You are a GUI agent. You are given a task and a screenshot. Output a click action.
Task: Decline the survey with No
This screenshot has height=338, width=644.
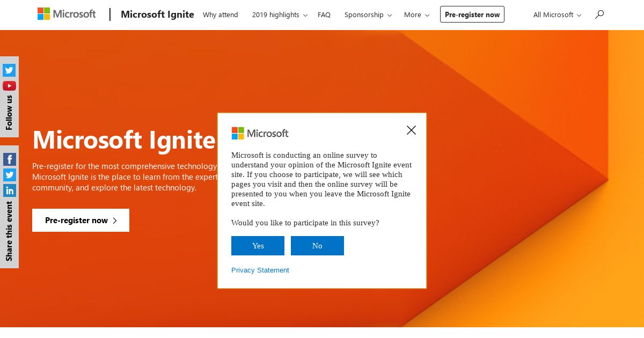pos(317,246)
